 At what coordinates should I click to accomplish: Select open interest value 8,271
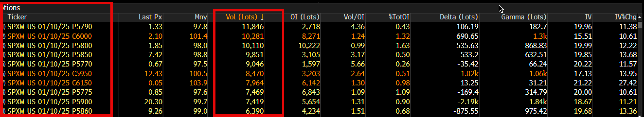pos(311,36)
